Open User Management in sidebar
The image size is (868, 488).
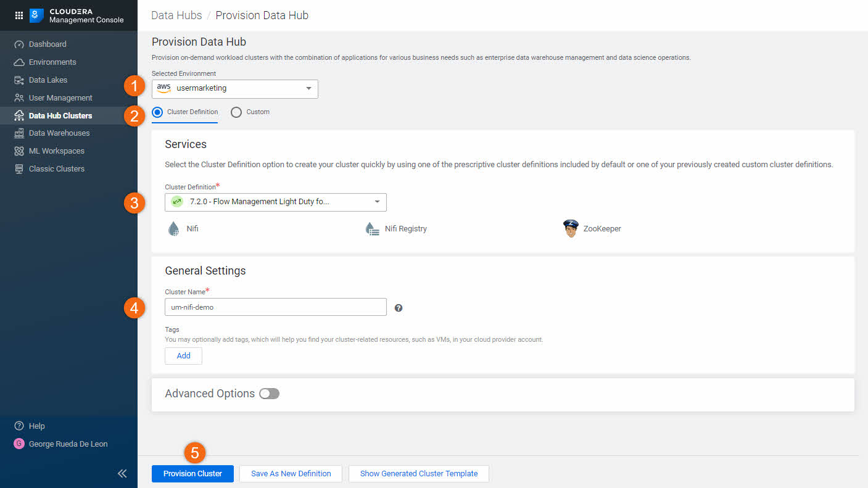click(x=60, y=98)
